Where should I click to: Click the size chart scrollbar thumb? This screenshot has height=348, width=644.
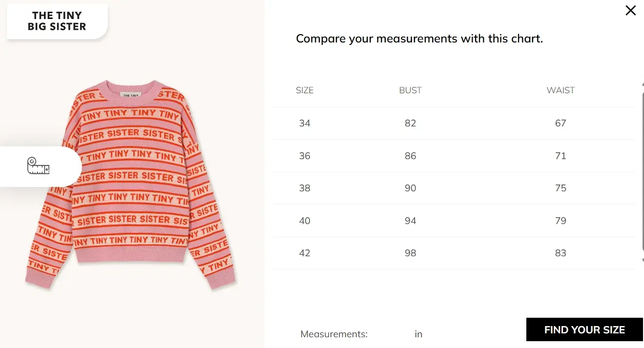coord(642,171)
